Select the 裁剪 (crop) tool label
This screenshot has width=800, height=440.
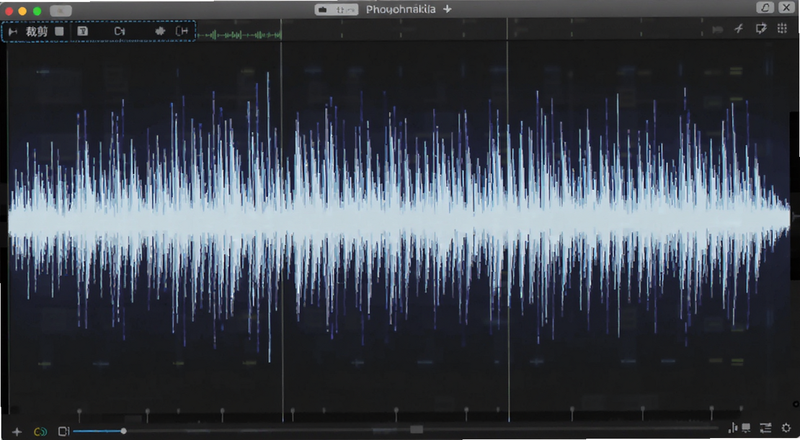[x=37, y=32]
